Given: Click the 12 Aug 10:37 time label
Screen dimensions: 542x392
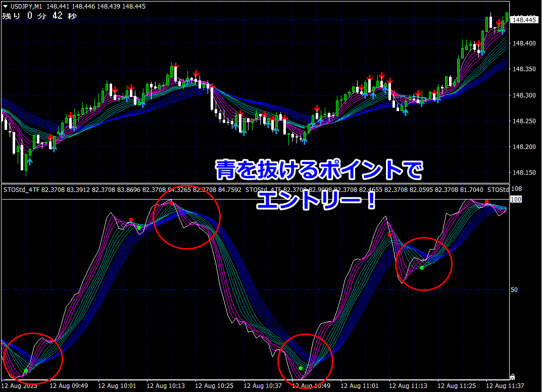Looking at the screenshot, I should click(262, 386).
